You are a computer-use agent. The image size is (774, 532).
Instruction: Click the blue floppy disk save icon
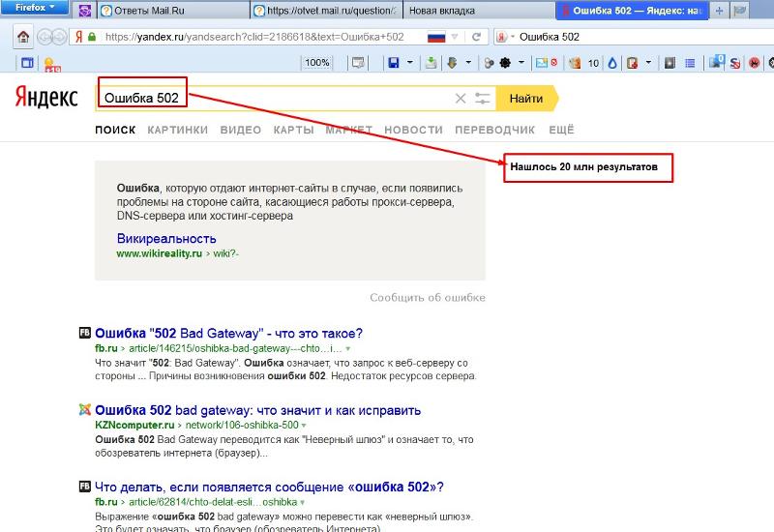point(394,63)
